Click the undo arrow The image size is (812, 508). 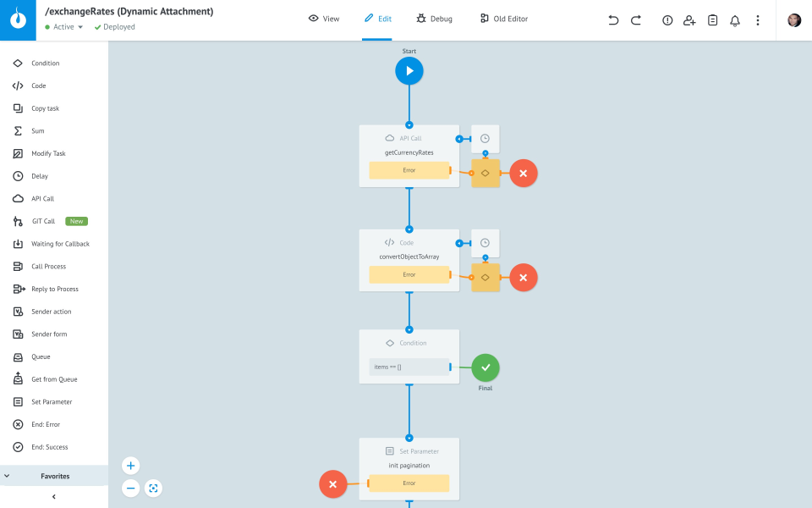[x=613, y=19]
